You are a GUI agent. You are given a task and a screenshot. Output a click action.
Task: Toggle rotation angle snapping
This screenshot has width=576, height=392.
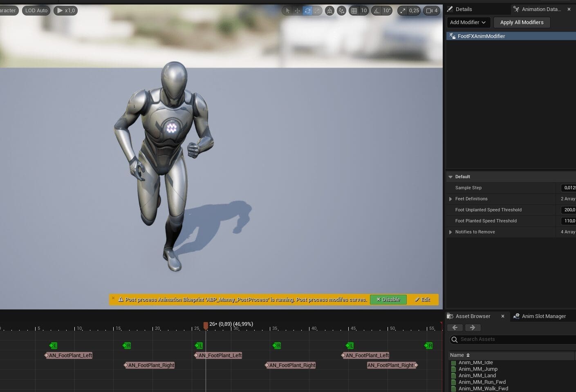click(377, 11)
